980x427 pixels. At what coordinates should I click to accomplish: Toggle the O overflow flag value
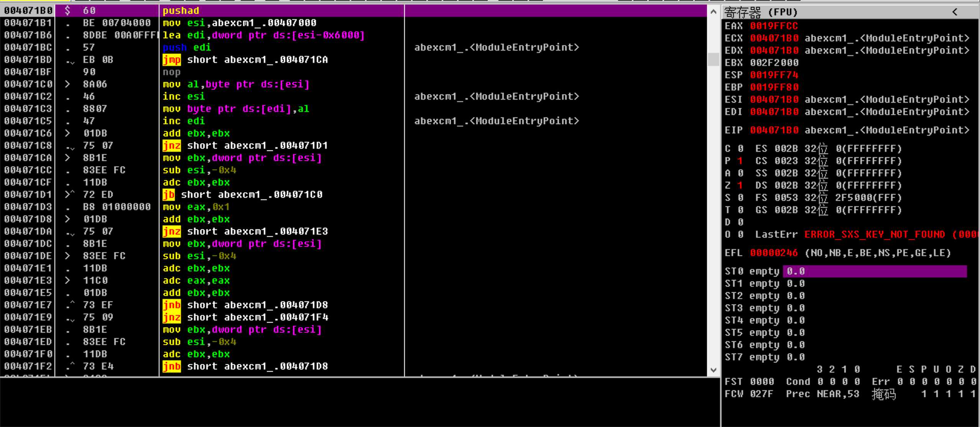740,235
